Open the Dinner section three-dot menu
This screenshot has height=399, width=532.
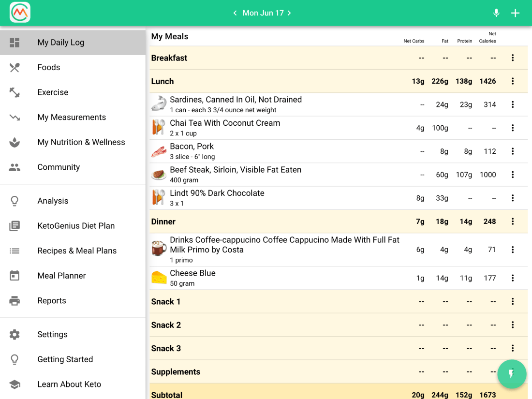[x=513, y=222]
